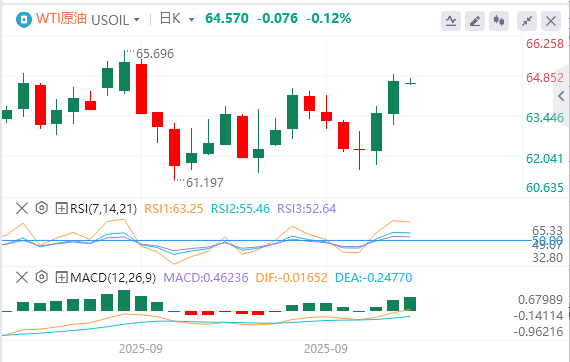This screenshot has height=362, width=570.
Task: Expand the MACD indicator pane
Action: tap(61, 278)
